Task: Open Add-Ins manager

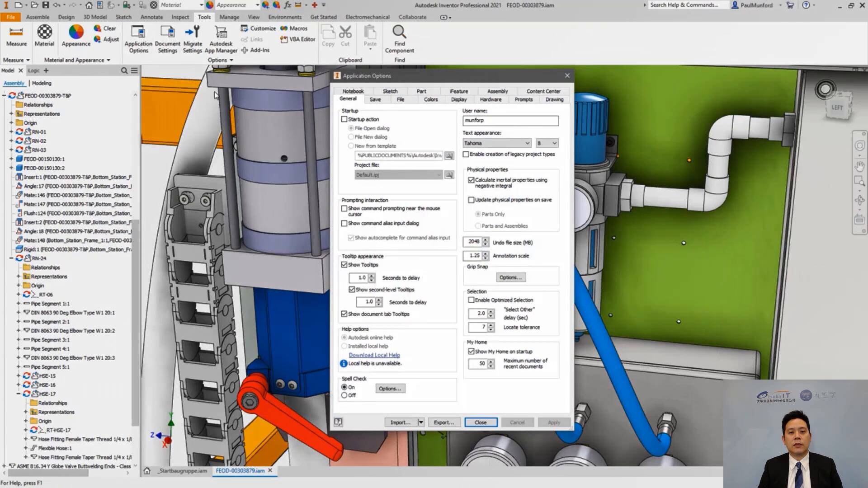Action: pyautogui.click(x=255, y=50)
